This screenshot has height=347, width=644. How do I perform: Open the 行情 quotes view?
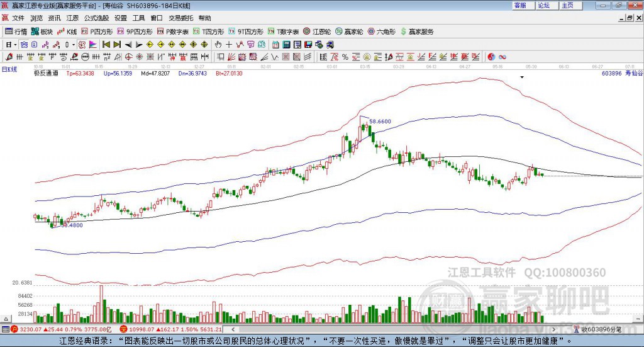click(x=16, y=31)
